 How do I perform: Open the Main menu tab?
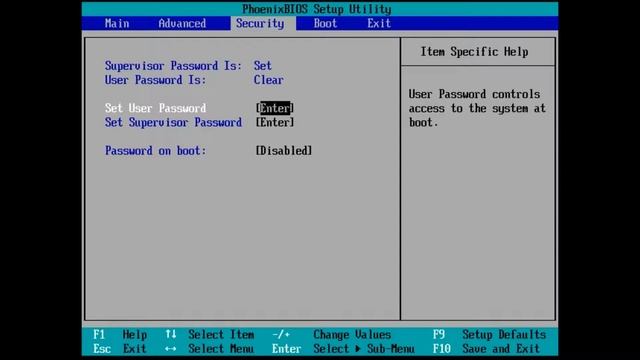[x=117, y=23]
